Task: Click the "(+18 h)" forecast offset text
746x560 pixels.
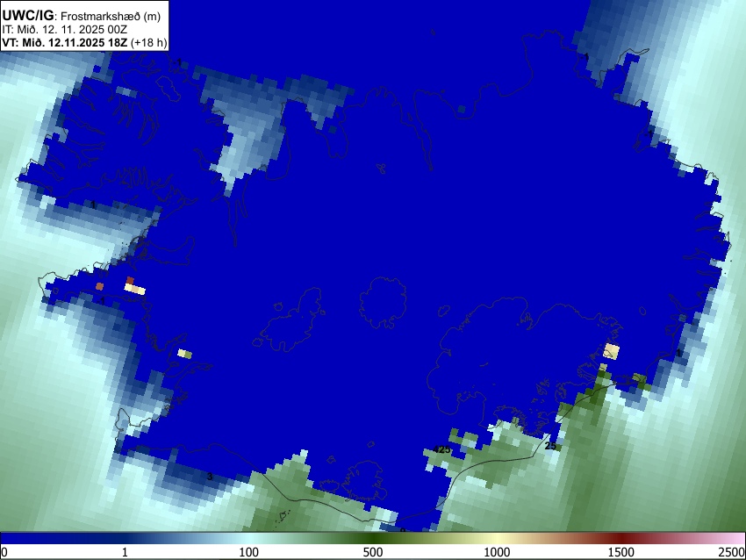Action: click(149, 42)
